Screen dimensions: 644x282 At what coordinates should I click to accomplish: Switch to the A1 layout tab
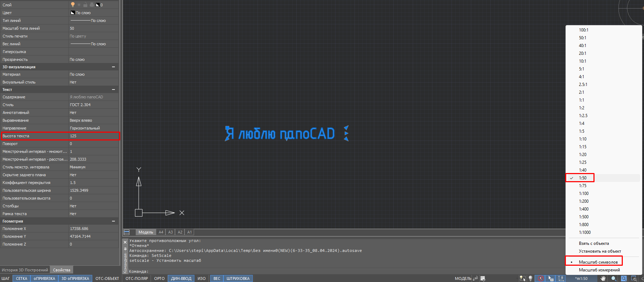tap(190, 232)
